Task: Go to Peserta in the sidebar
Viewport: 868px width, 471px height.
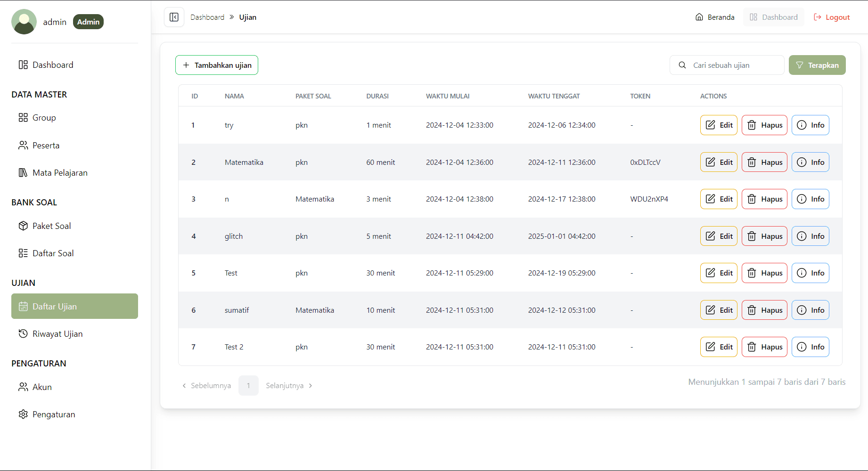Action: click(46, 146)
